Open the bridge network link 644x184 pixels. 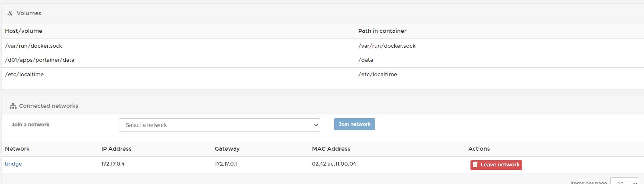point(14,164)
